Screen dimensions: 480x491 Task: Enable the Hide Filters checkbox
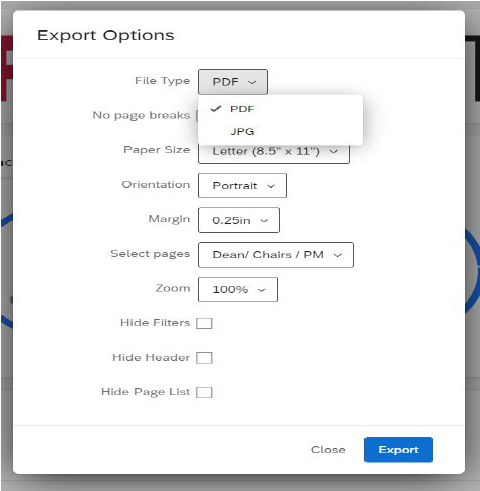pos(204,323)
